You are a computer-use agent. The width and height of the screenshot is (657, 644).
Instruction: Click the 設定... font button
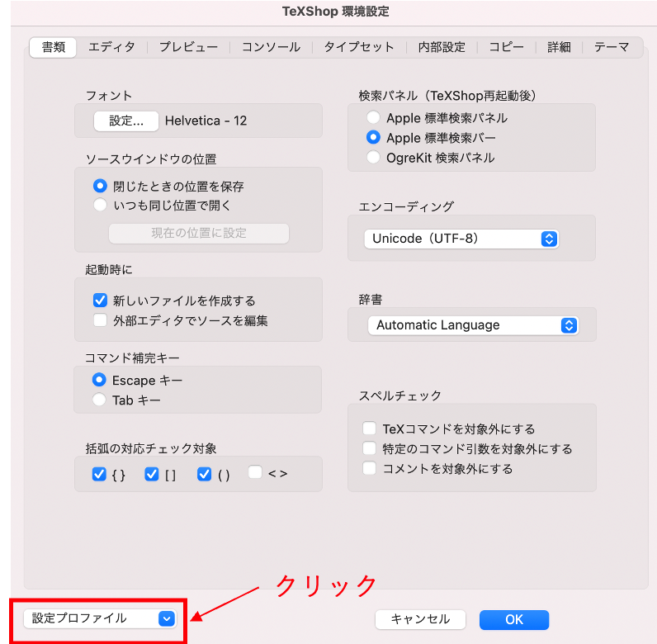pyautogui.click(x=126, y=121)
